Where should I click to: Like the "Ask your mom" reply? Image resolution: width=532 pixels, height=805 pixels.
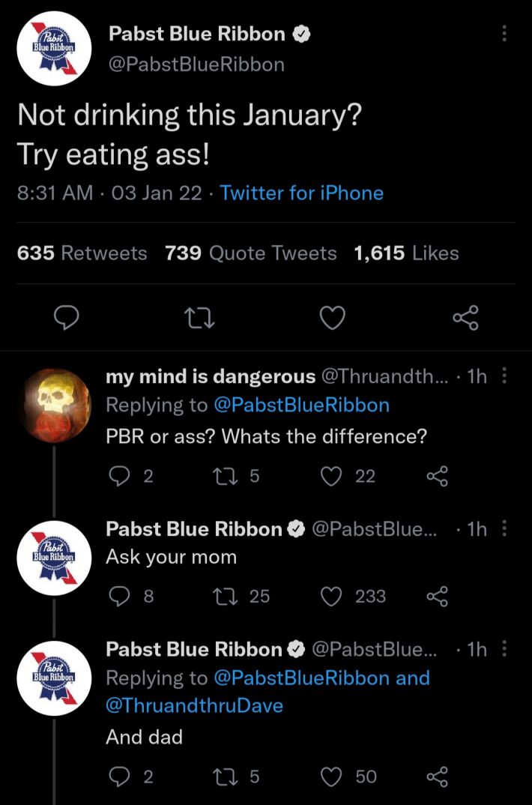tap(333, 596)
